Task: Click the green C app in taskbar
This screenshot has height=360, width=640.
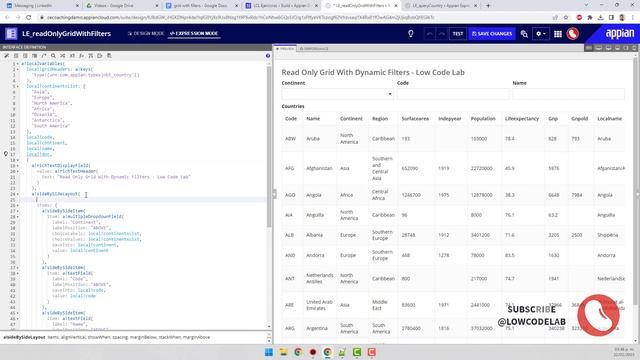Action: (357, 352)
